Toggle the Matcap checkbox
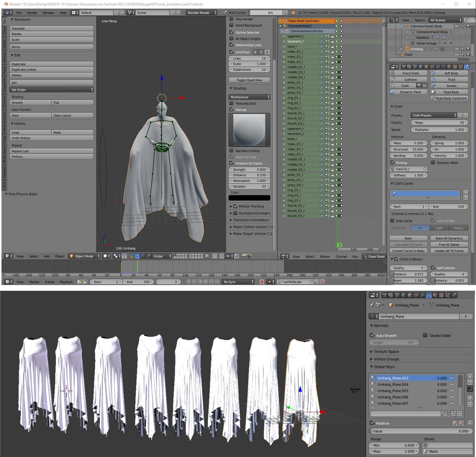 [x=232, y=110]
